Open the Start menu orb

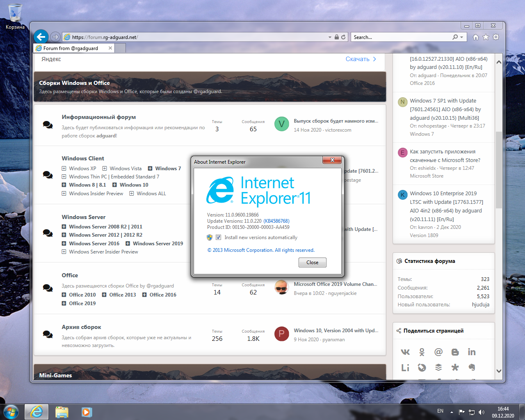coord(11,412)
